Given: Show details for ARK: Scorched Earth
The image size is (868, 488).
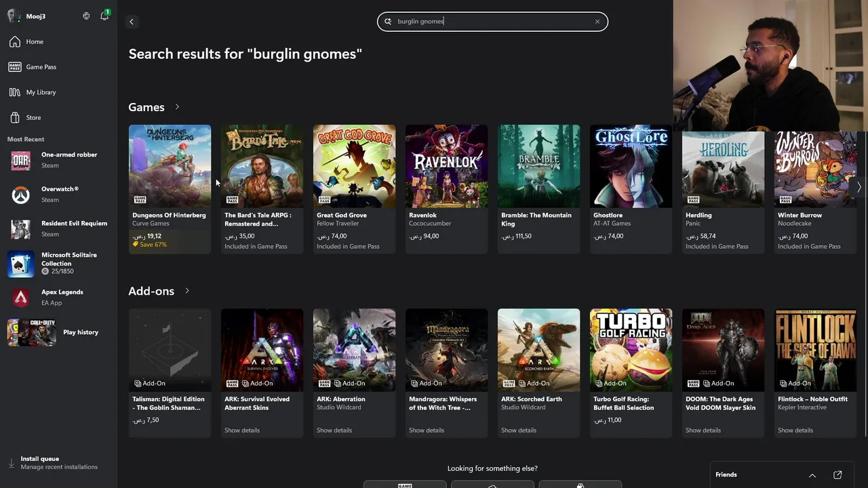Looking at the screenshot, I should coord(519,430).
